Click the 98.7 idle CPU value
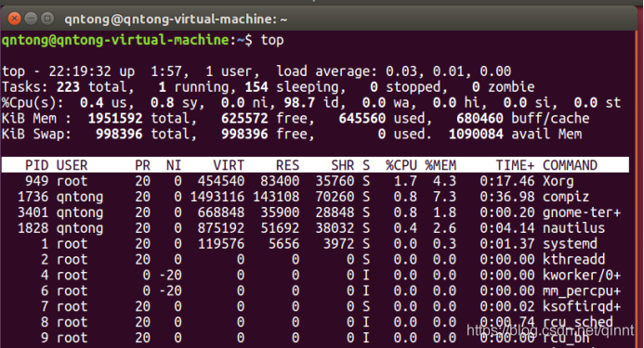Image resolution: width=644 pixels, height=348 pixels. tap(299, 103)
